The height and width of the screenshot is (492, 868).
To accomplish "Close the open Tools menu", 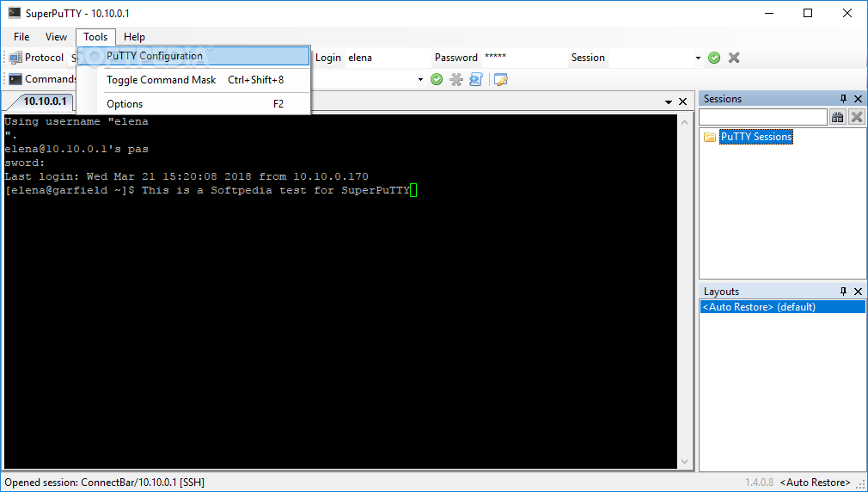I will point(95,37).
